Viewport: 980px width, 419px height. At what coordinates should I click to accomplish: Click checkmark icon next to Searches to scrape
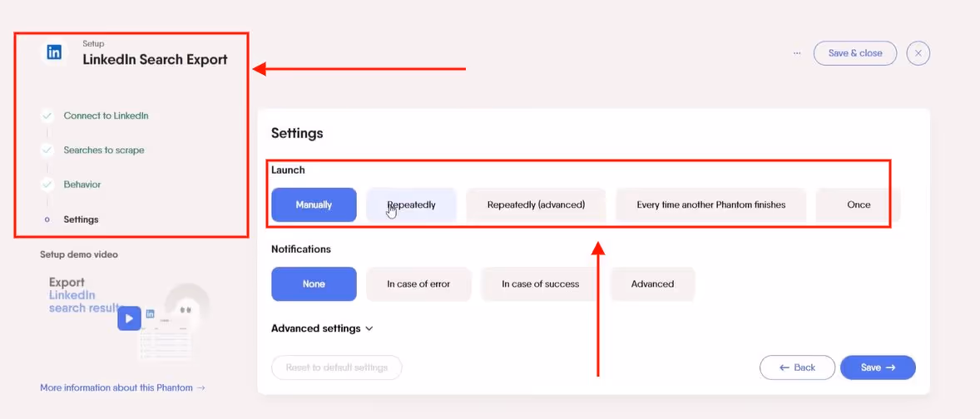coord(47,150)
